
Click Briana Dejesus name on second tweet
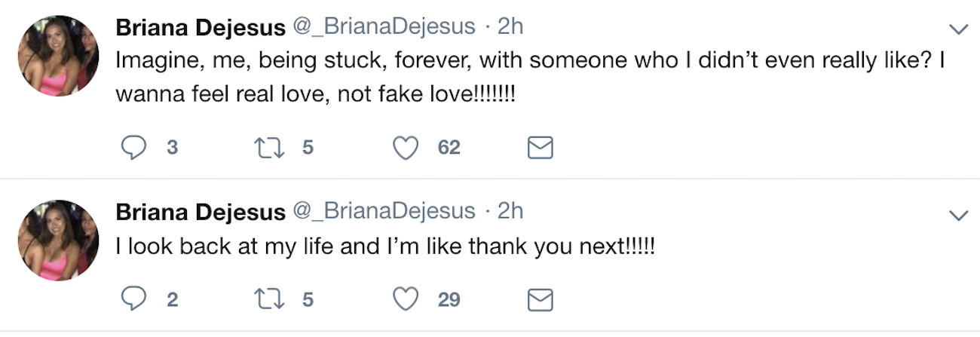(x=200, y=212)
